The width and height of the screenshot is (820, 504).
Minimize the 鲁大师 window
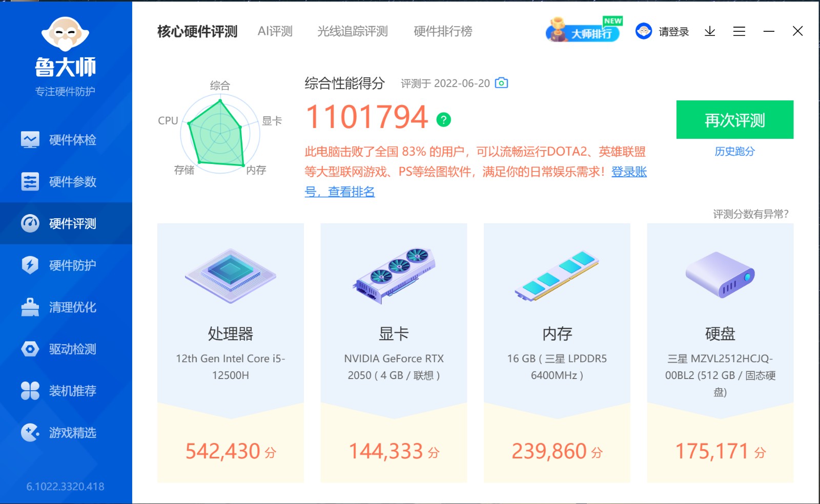pos(769,31)
